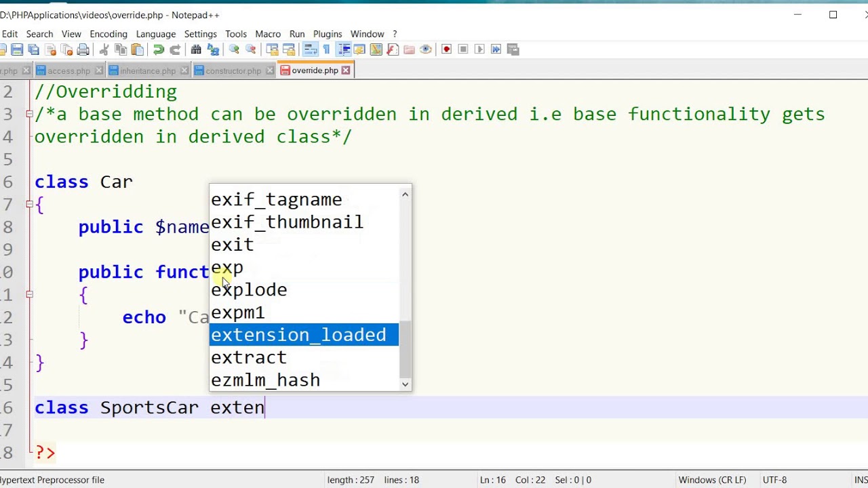The width and height of the screenshot is (868, 488).
Task: Open the Replace dialog icon
Action: (x=213, y=49)
